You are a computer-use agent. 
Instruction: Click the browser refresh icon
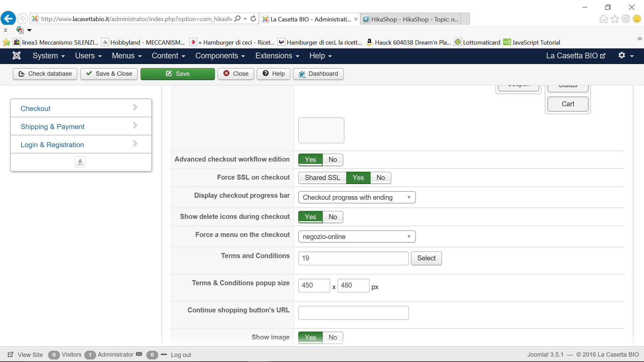coord(253,19)
